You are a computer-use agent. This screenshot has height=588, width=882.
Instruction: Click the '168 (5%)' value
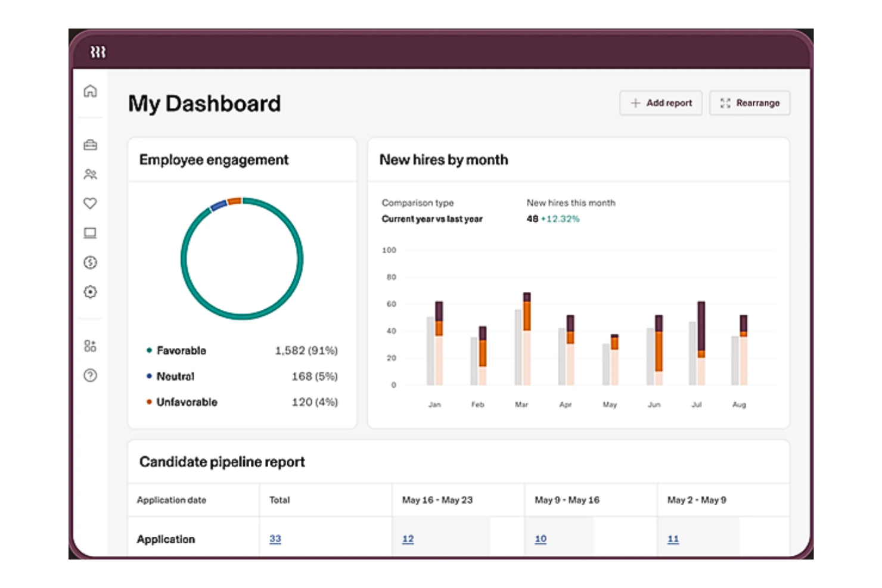point(315,377)
